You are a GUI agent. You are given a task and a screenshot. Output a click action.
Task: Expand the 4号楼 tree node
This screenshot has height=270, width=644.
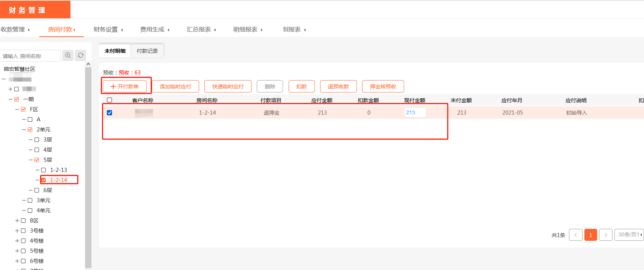tap(17, 241)
